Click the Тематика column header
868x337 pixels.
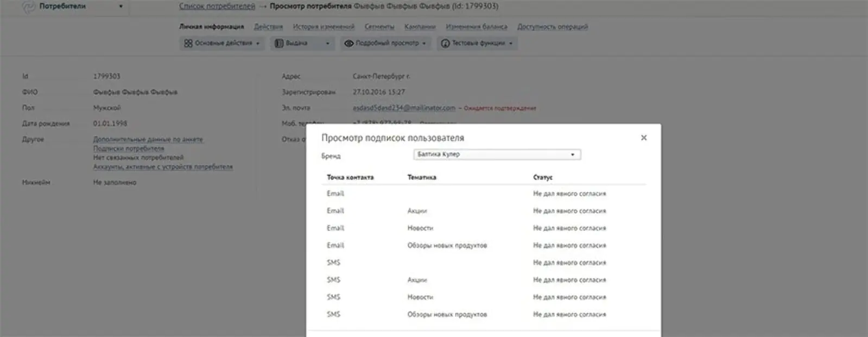click(422, 177)
